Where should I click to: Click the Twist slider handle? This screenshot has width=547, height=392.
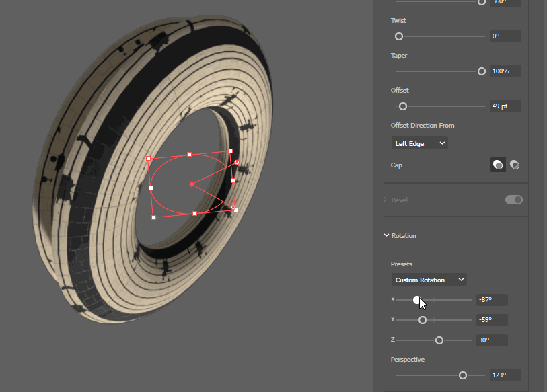click(399, 36)
